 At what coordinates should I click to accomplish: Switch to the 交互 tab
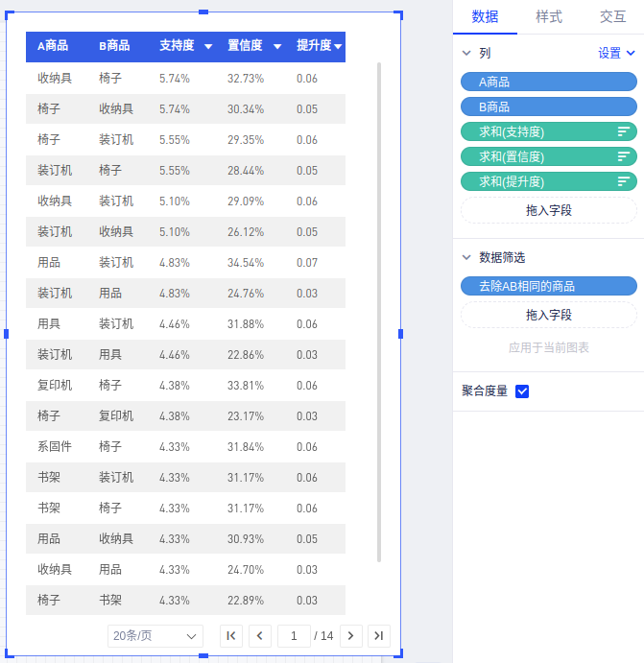[612, 17]
